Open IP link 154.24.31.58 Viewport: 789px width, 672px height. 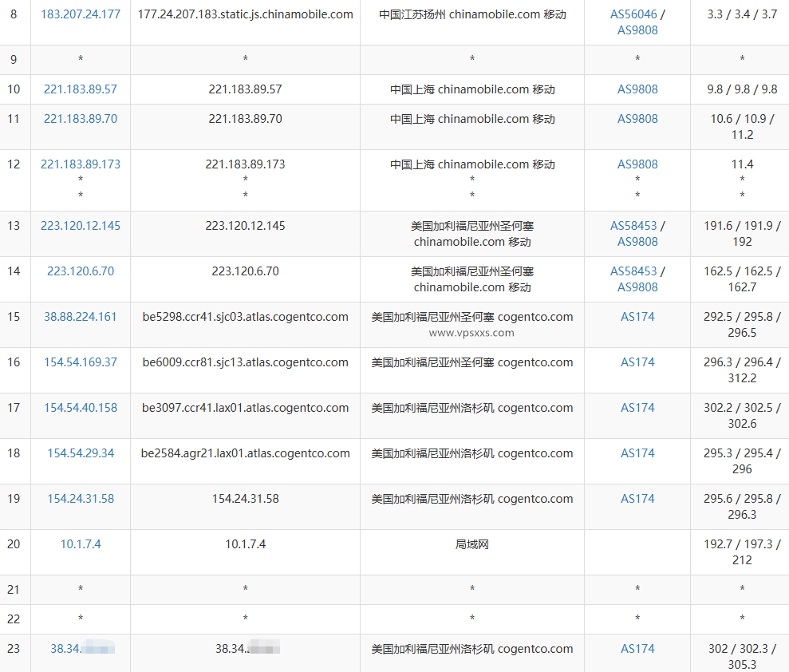(x=81, y=499)
